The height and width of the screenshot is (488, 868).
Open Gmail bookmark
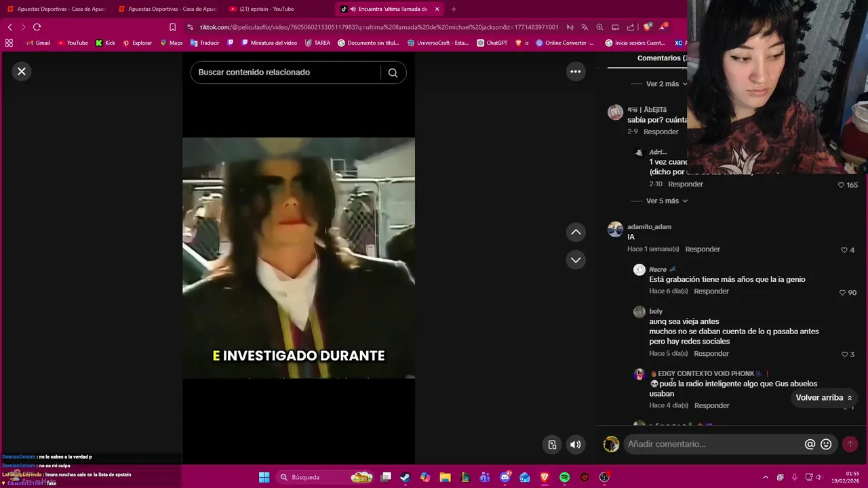pos(38,43)
